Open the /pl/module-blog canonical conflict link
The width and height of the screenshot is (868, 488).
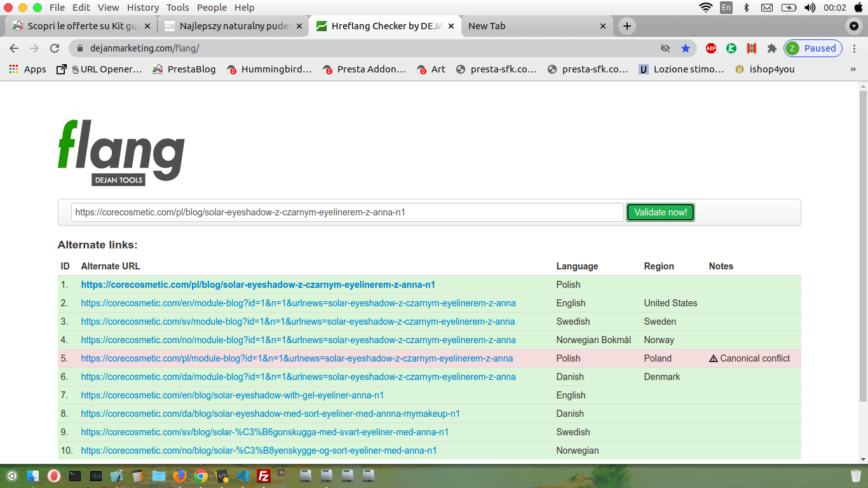click(297, 358)
